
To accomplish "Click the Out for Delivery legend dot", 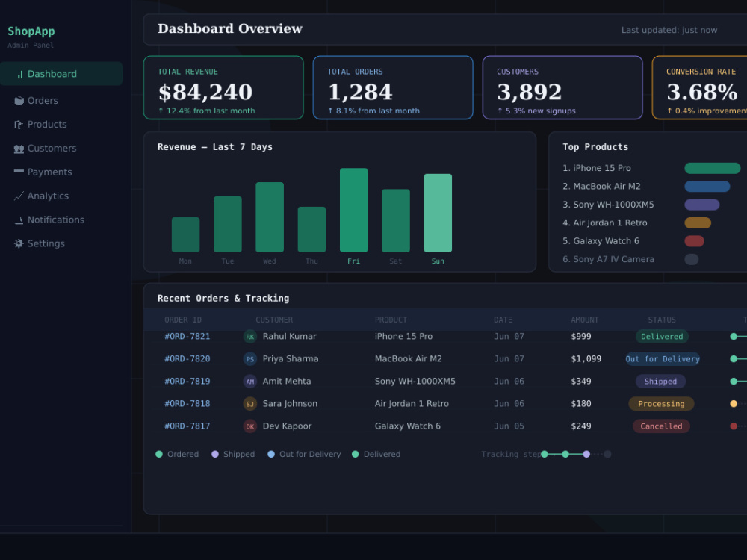I will [x=271, y=454].
